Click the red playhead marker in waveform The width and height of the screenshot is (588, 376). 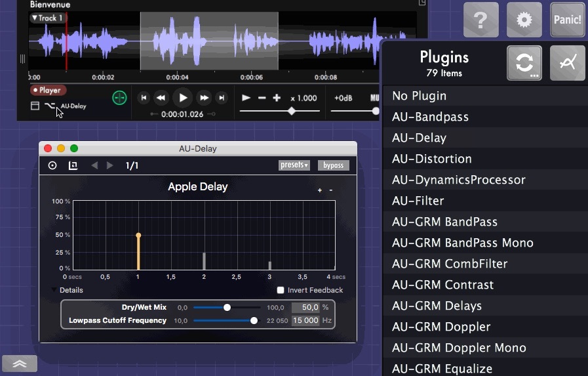coord(66,41)
